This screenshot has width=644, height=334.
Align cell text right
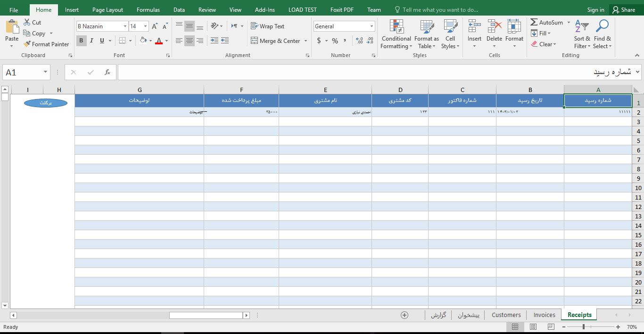pos(200,41)
